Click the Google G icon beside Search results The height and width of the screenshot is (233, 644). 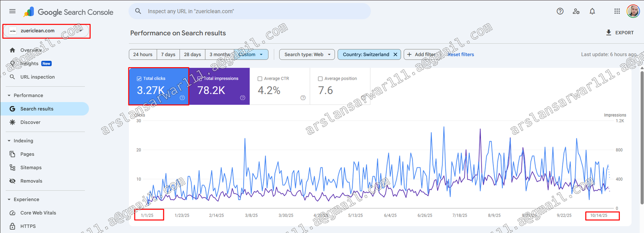click(x=12, y=109)
